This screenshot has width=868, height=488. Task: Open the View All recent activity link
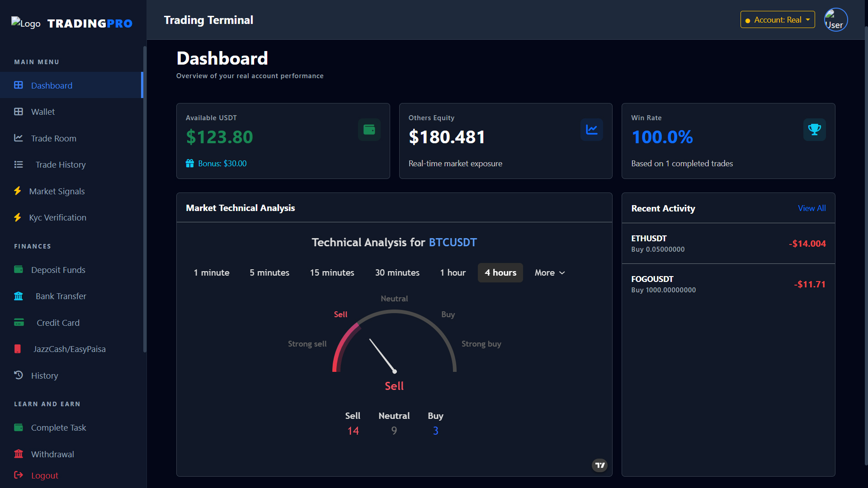pyautogui.click(x=811, y=208)
